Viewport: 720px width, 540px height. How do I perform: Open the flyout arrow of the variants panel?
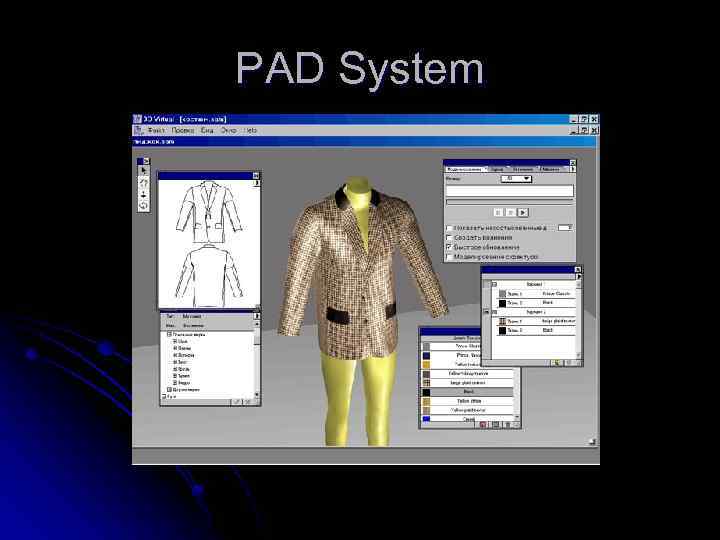[x=579, y=277]
